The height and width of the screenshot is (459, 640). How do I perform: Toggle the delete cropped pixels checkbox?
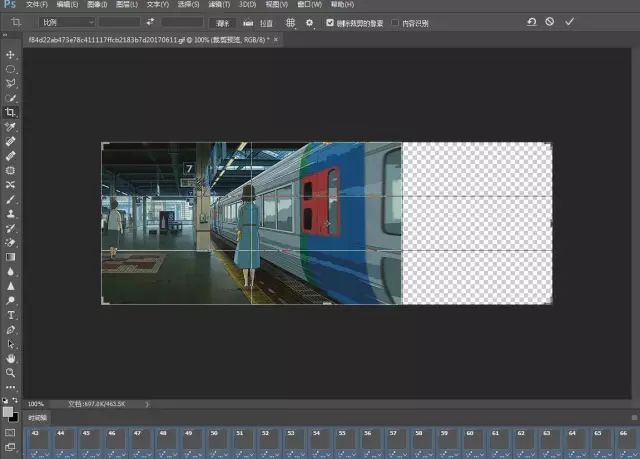(331, 21)
